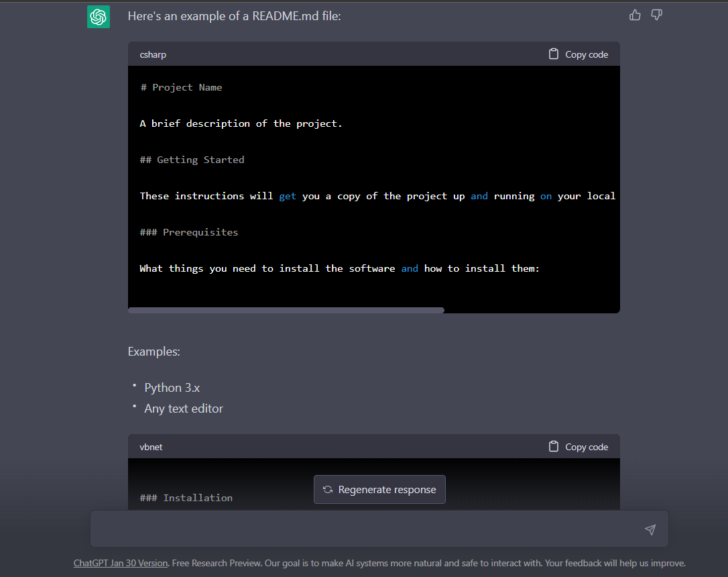Select the vbnet language label
Viewport: 728px width, 577px height.
(x=151, y=447)
